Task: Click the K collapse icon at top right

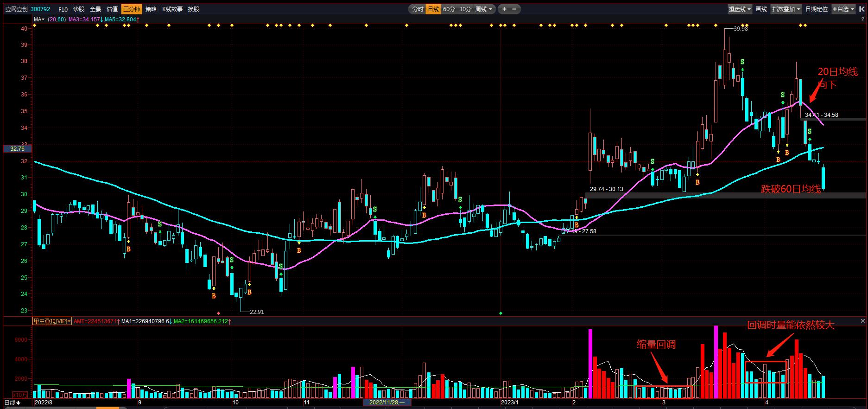Action: [862, 9]
